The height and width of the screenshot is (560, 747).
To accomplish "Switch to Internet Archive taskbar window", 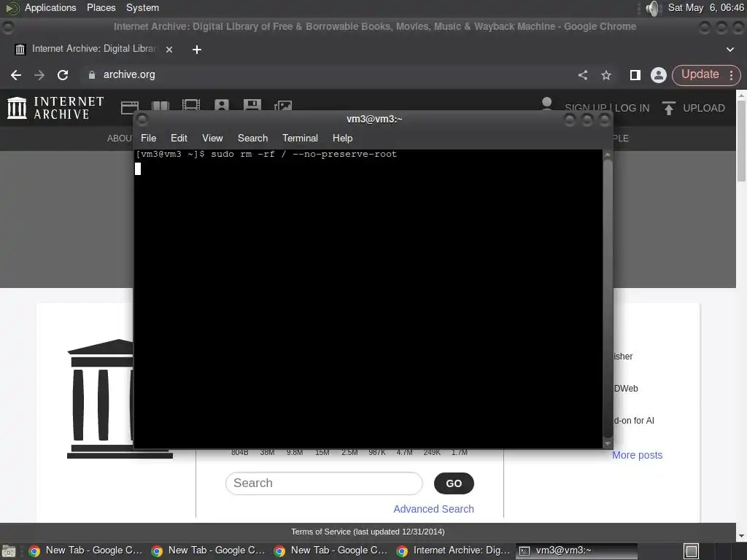I will click(454, 551).
